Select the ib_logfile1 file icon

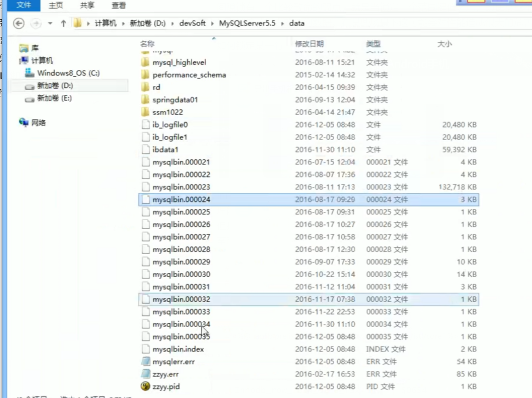tap(146, 137)
